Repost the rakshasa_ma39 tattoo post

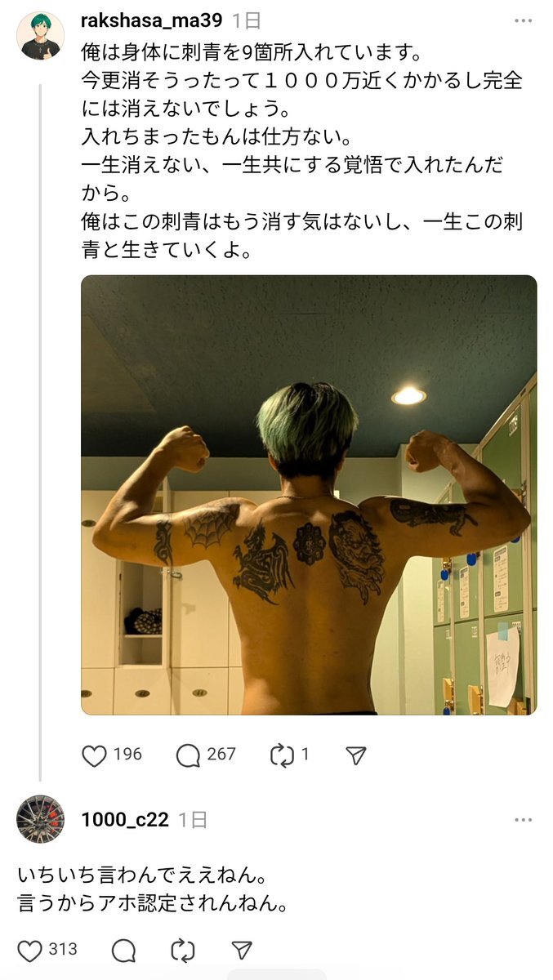pos(282,755)
